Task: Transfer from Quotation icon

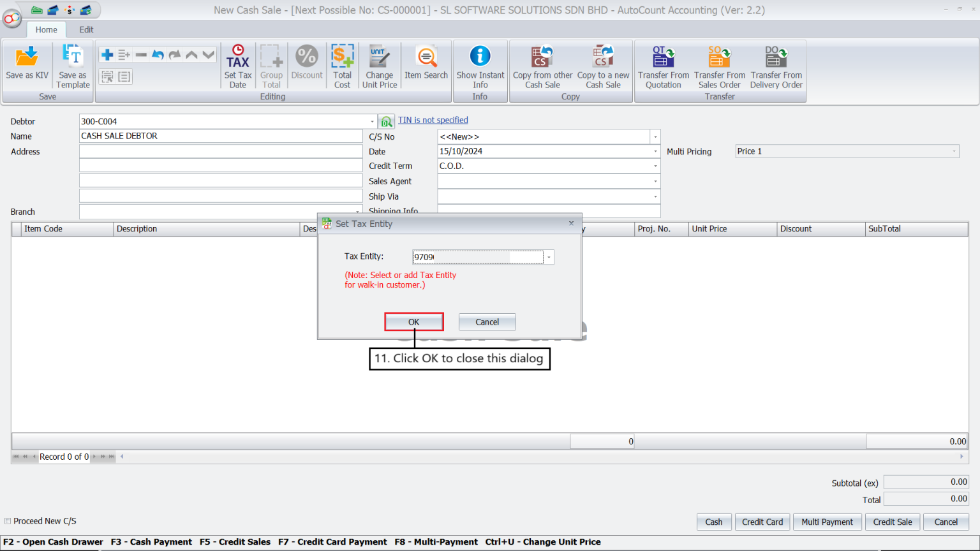Action: pos(664,66)
